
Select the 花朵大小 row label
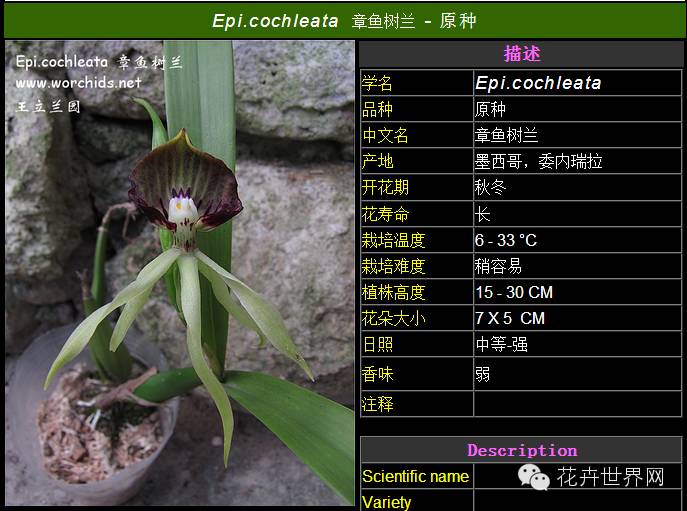tap(393, 318)
